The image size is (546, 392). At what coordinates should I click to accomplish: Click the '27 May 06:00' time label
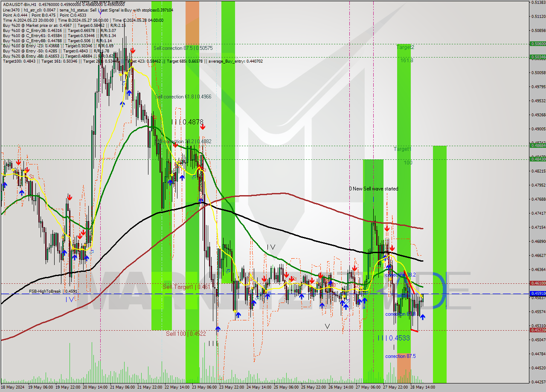tap(368, 387)
